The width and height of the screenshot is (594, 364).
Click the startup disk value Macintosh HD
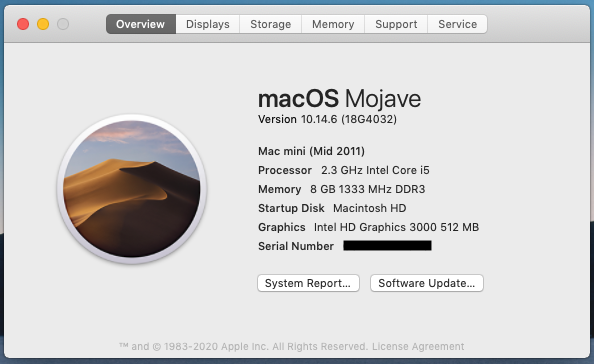[x=369, y=208]
